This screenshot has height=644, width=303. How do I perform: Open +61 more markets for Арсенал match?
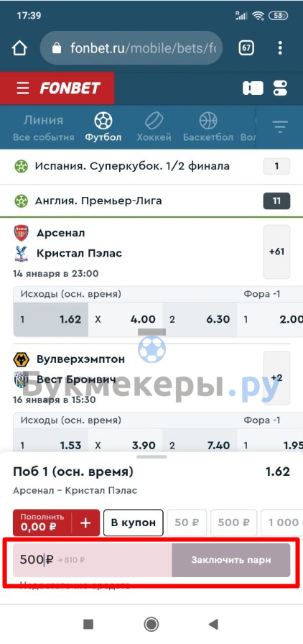coord(276,252)
